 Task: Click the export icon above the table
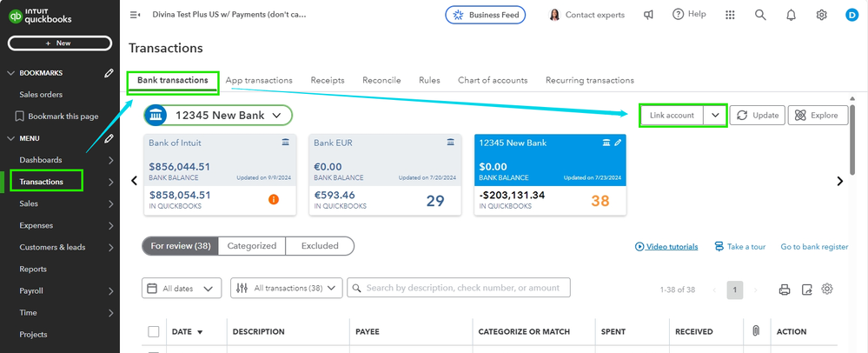coord(806,290)
